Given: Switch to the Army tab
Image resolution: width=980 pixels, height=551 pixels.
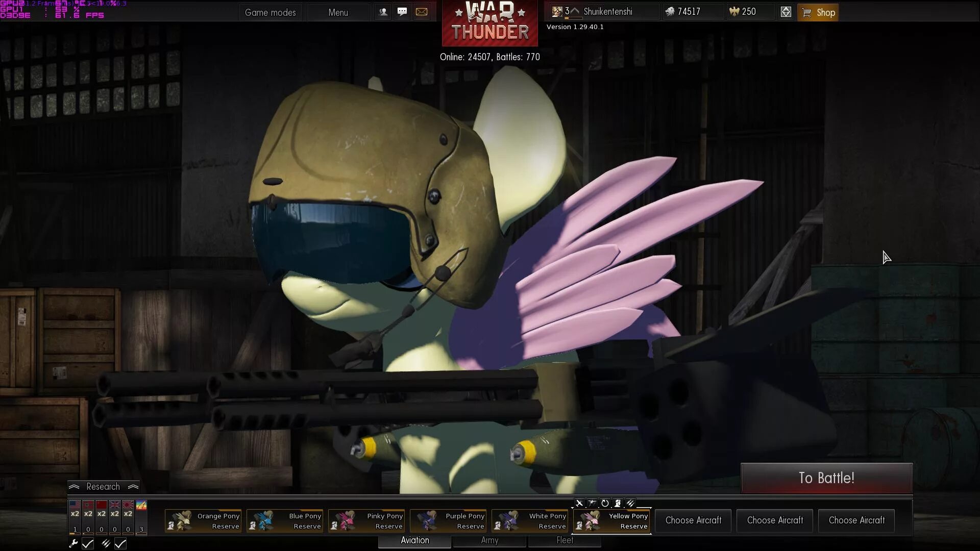Looking at the screenshot, I should tap(489, 540).
